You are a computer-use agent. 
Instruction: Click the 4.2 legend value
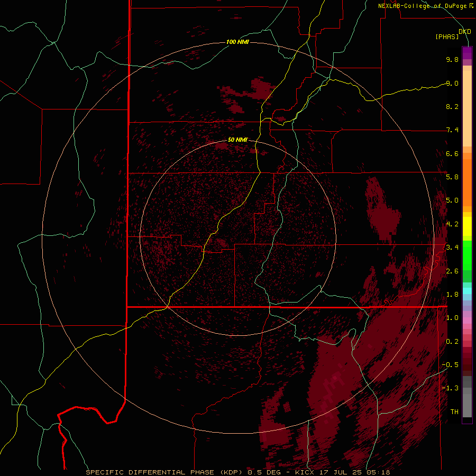click(x=452, y=224)
